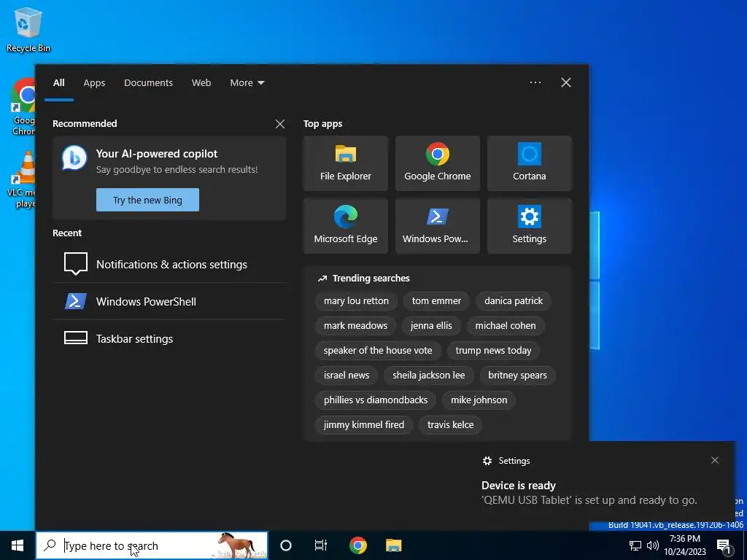The width and height of the screenshot is (747, 560).
Task: Open Chrome from the taskbar
Action: (357, 545)
